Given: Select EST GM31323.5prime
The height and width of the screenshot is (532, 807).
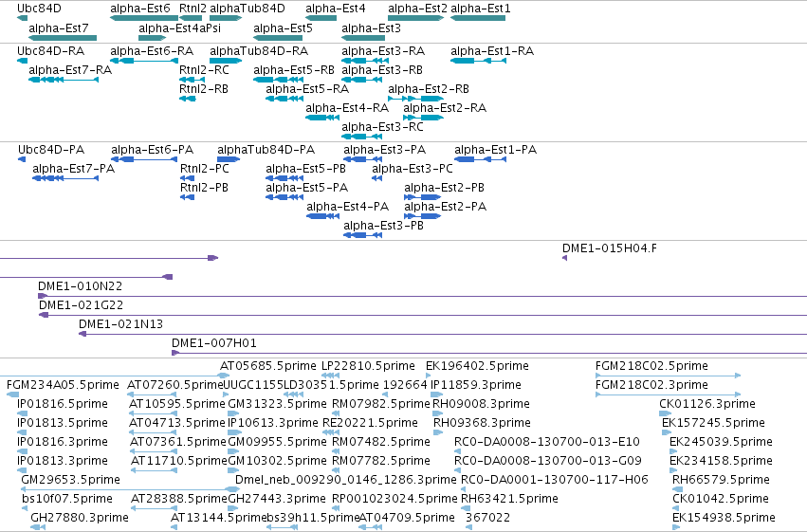Looking at the screenshot, I should click(x=231, y=413).
